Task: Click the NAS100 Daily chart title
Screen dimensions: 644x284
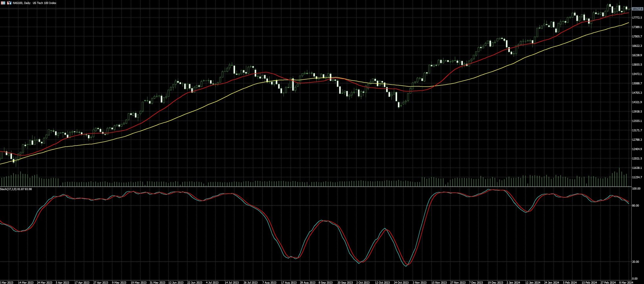Action: (35, 3)
